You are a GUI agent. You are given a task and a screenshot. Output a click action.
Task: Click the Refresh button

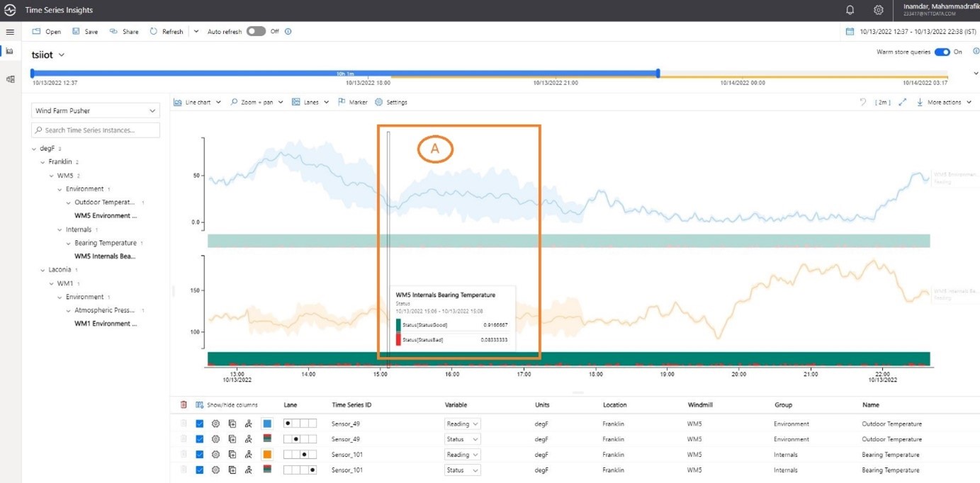(x=167, y=31)
